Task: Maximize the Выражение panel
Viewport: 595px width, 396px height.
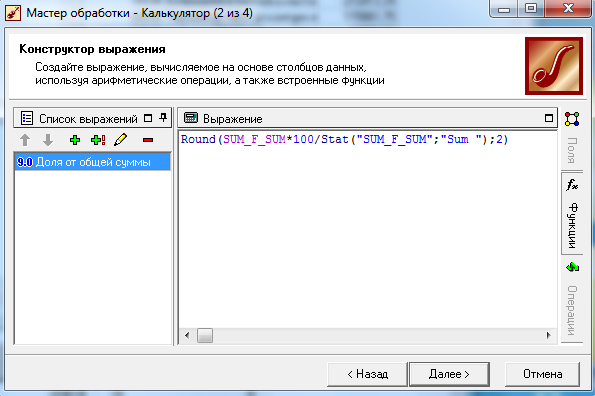Action: pos(548,118)
